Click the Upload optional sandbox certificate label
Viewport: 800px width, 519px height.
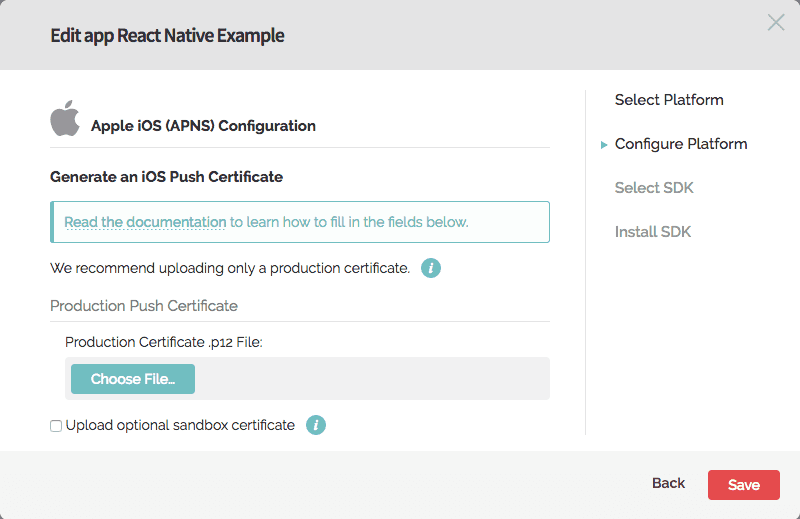point(180,425)
